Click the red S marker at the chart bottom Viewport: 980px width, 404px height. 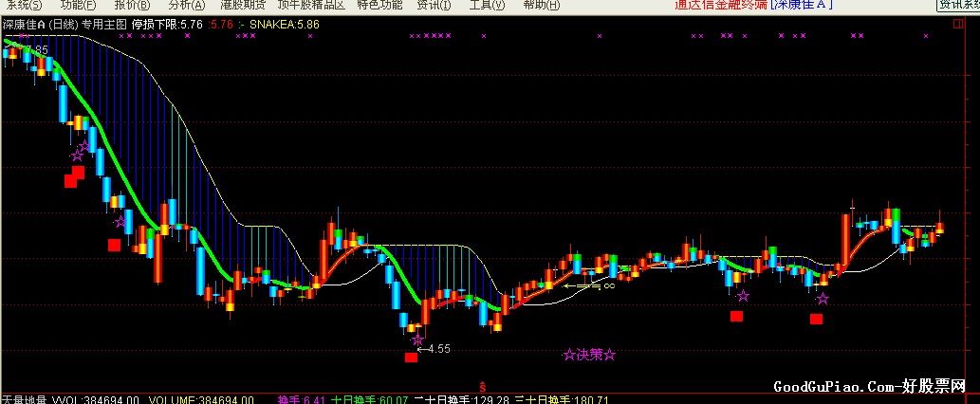click(482, 385)
